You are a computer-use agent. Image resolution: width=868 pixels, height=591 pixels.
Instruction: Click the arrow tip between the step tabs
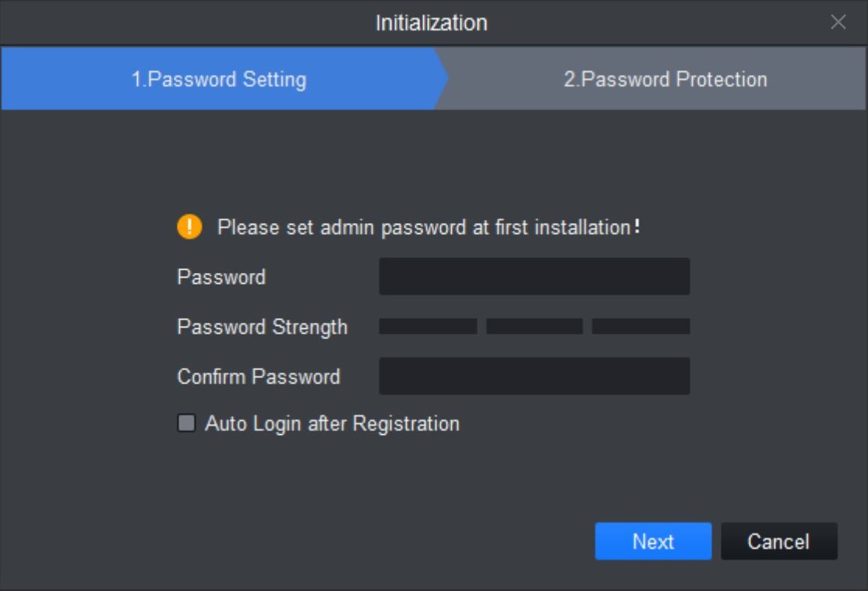(443, 79)
